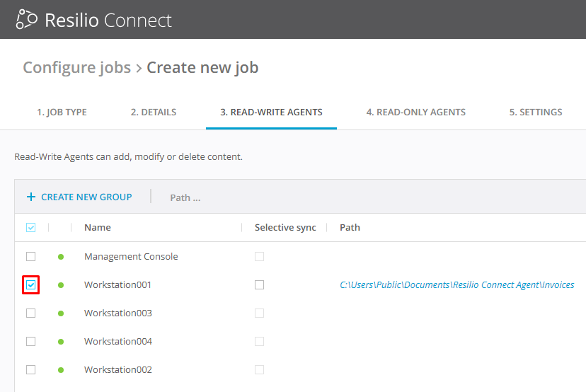The height and width of the screenshot is (392, 586).
Task: Toggle the select-all header checkbox
Action: [x=30, y=228]
